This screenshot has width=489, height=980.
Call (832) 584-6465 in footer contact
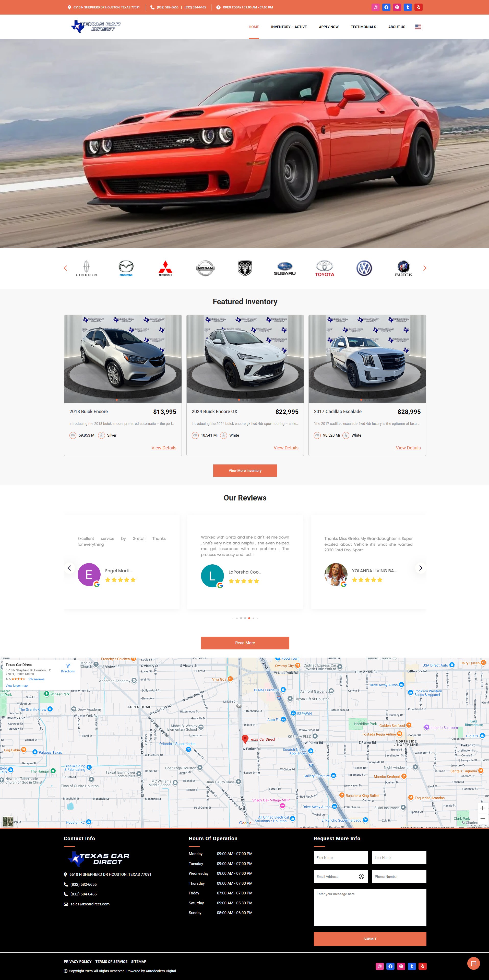[x=83, y=894]
